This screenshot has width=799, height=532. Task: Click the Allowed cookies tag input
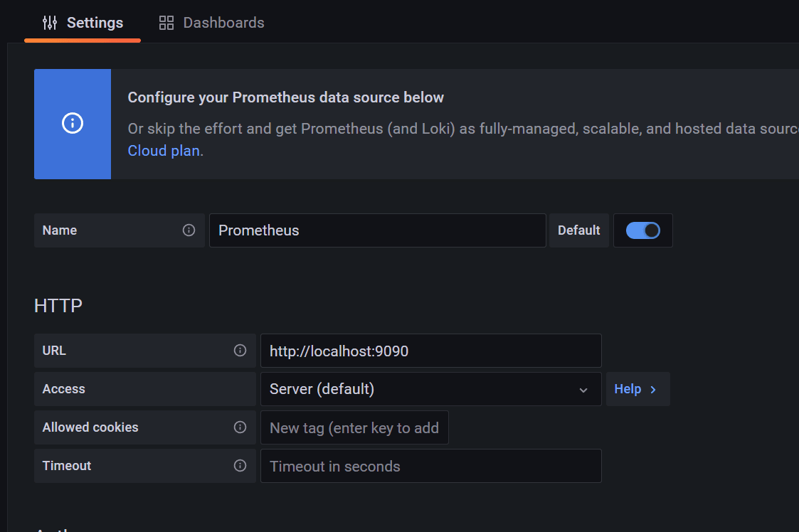coord(354,427)
